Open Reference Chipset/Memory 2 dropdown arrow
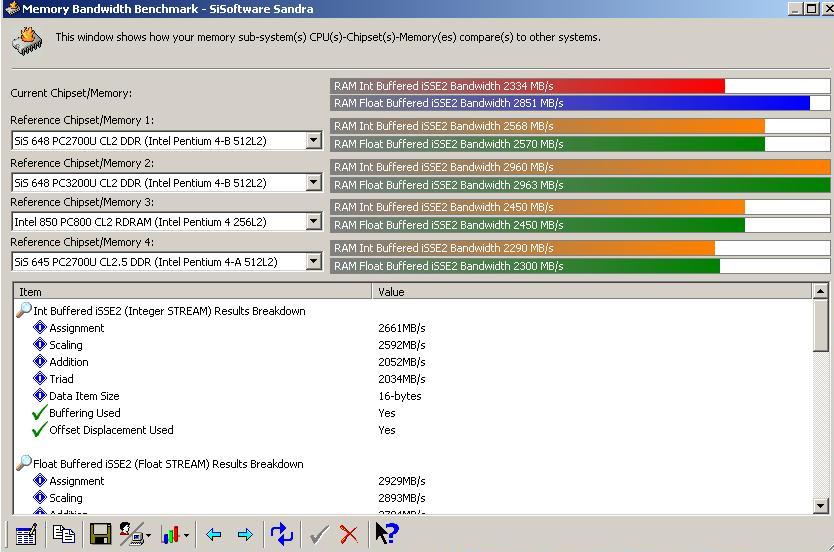The image size is (834, 552). click(314, 182)
